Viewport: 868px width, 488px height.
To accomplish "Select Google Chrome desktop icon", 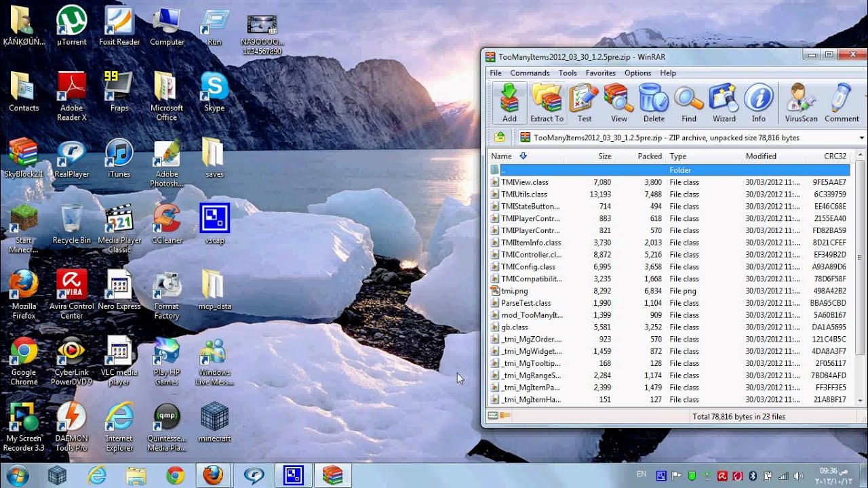I will coord(24,361).
